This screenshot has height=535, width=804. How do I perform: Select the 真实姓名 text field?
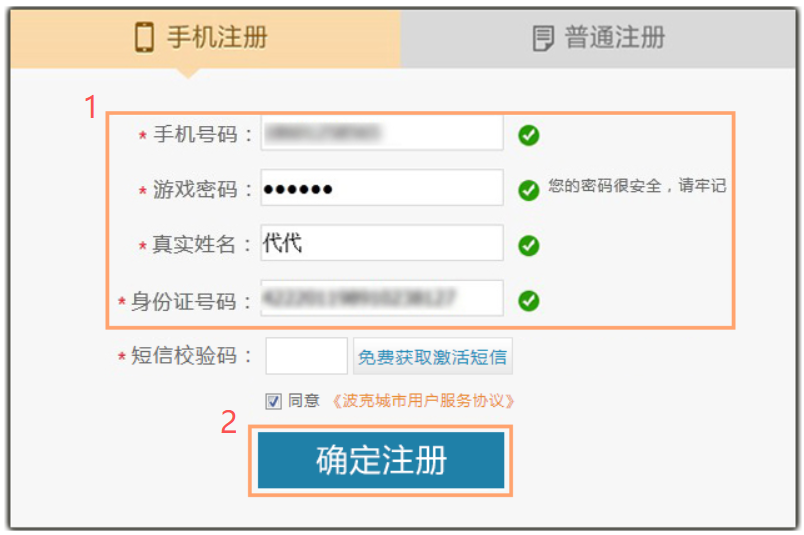(381, 243)
